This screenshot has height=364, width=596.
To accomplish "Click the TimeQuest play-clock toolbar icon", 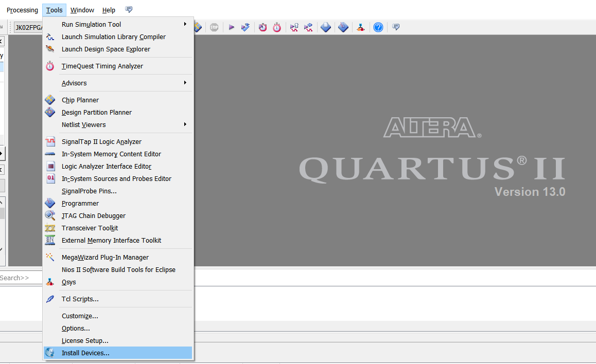I will [x=262, y=27].
